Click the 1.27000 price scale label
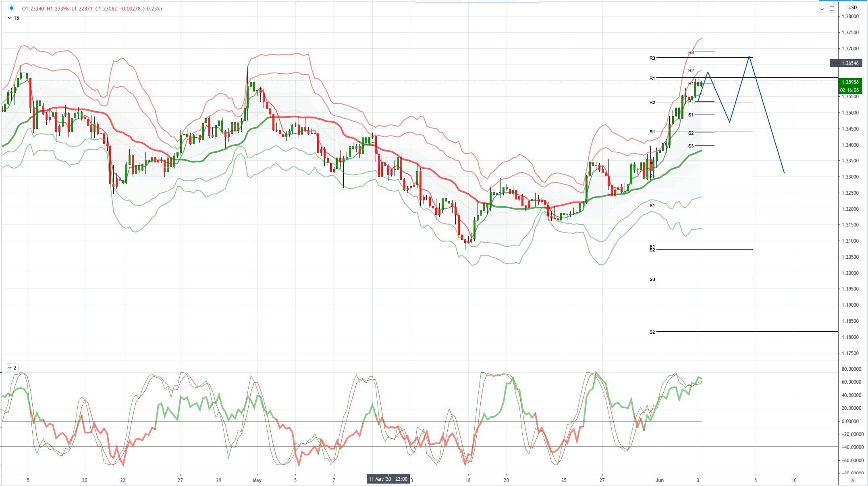The height and width of the screenshot is (486, 868). (850, 49)
